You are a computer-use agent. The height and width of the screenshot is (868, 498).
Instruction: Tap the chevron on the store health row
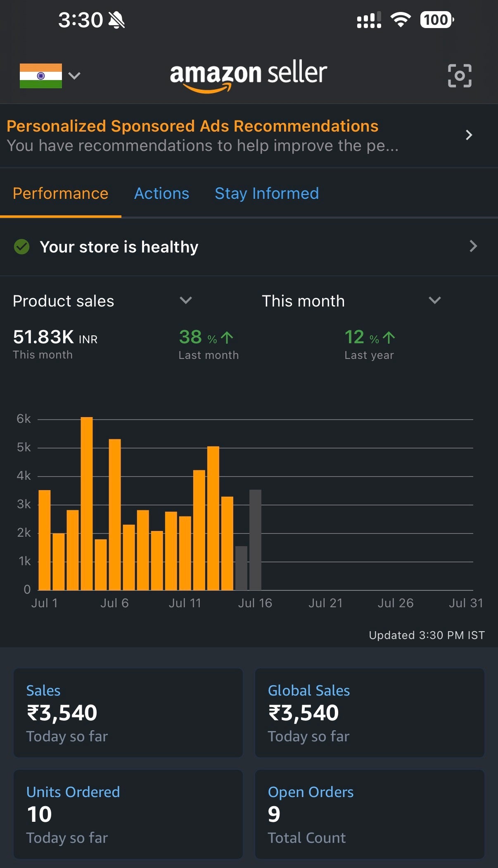473,246
